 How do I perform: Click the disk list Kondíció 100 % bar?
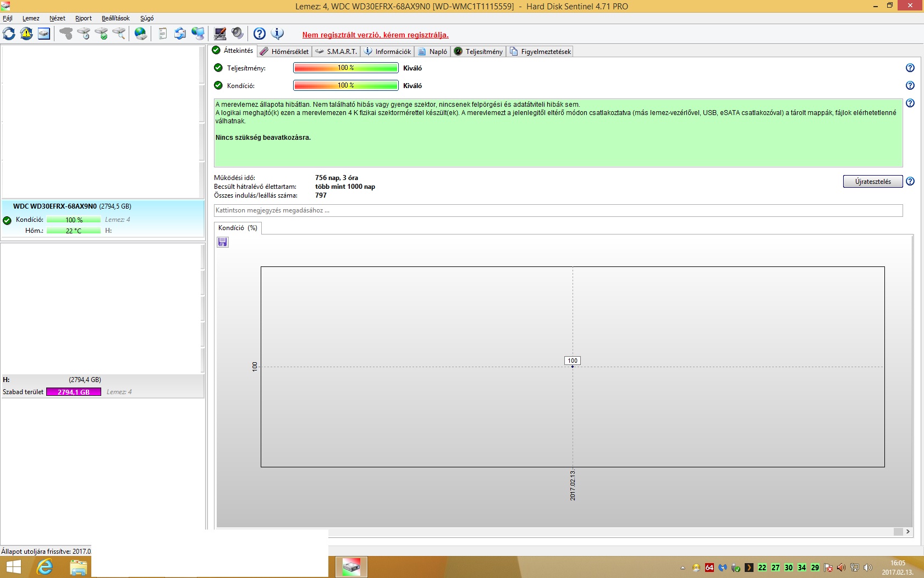[74, 220]
